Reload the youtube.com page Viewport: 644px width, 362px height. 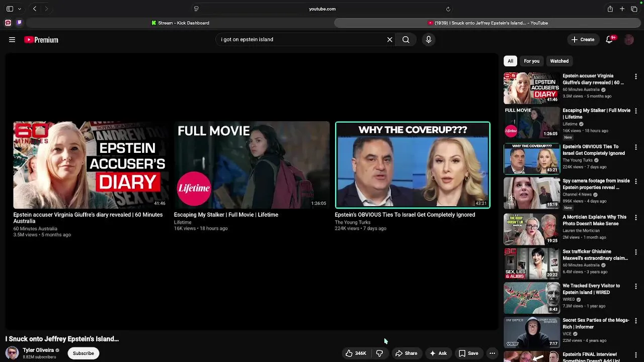448,9
